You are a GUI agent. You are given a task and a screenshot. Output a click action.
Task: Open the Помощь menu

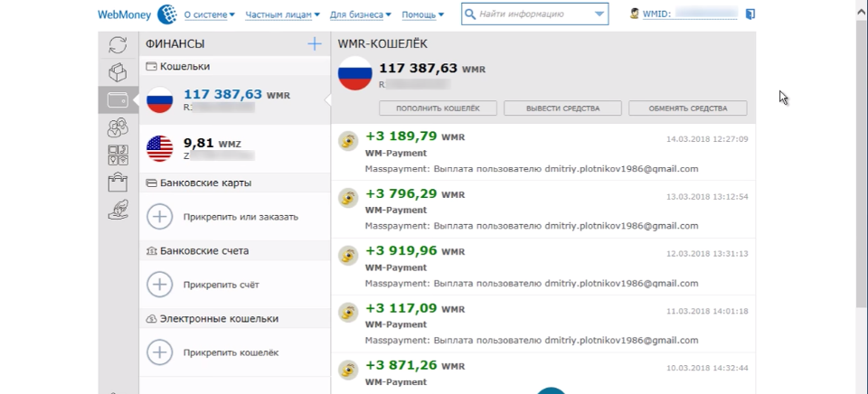[422, 14]
